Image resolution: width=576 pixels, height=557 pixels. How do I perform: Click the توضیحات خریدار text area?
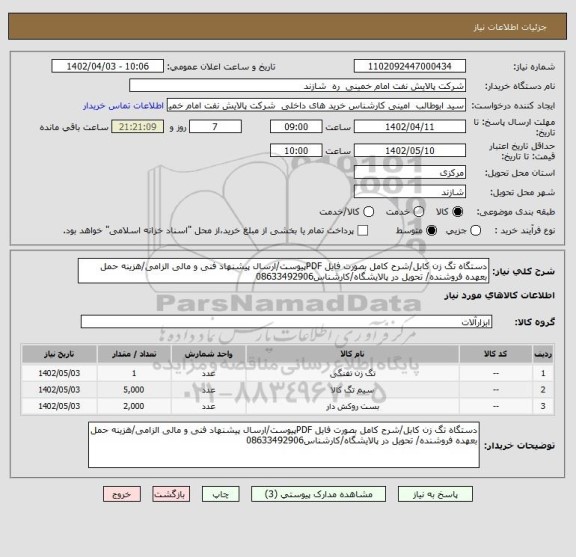tap(284, 445)
